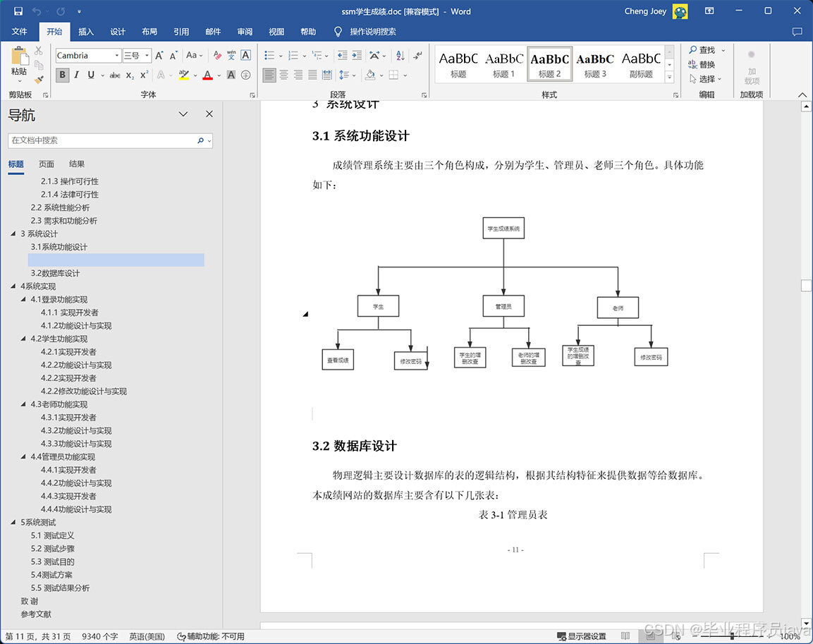Viewport: 813px width, 644px height.
Task: Open the 三号 font size dropdown
Action: (147, 56)
